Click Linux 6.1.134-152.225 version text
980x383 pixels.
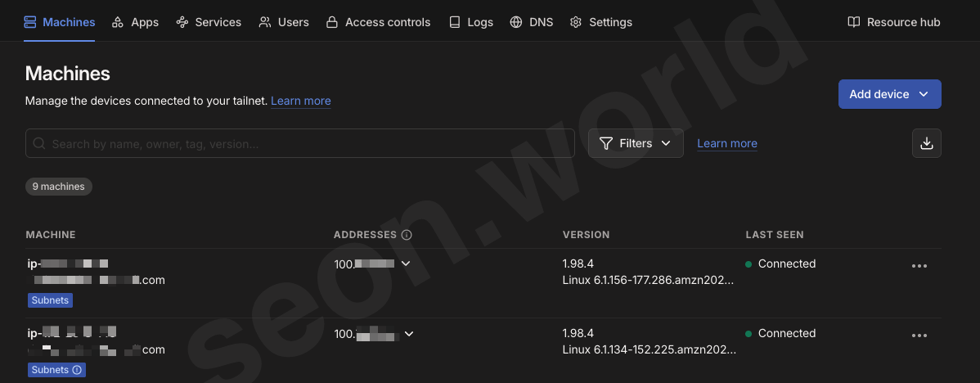pyautogui.click(x=648, y=350)
